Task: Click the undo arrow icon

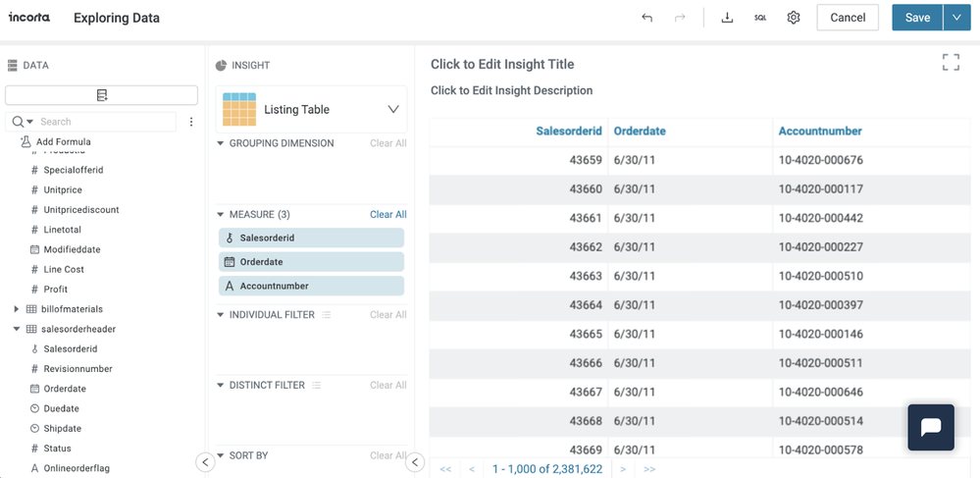Action: click(x=646, y=18)
